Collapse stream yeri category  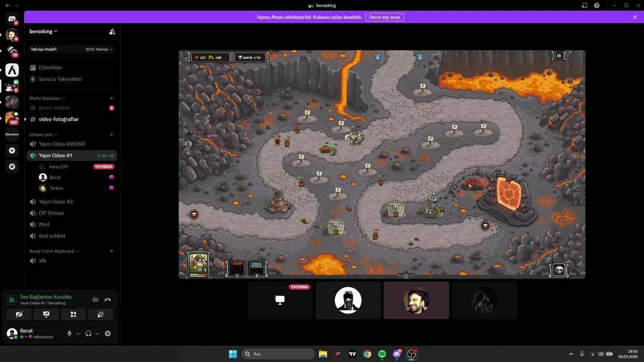(43, 135)
